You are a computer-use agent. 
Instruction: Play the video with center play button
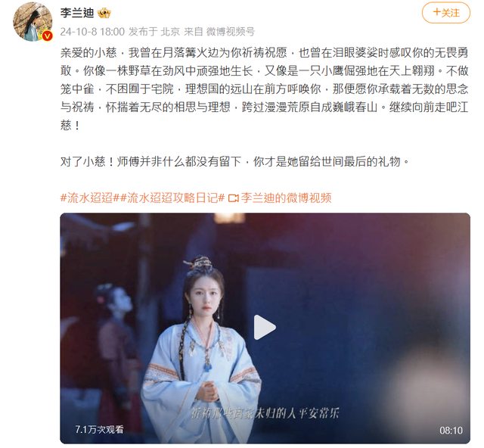pos(265,327)
